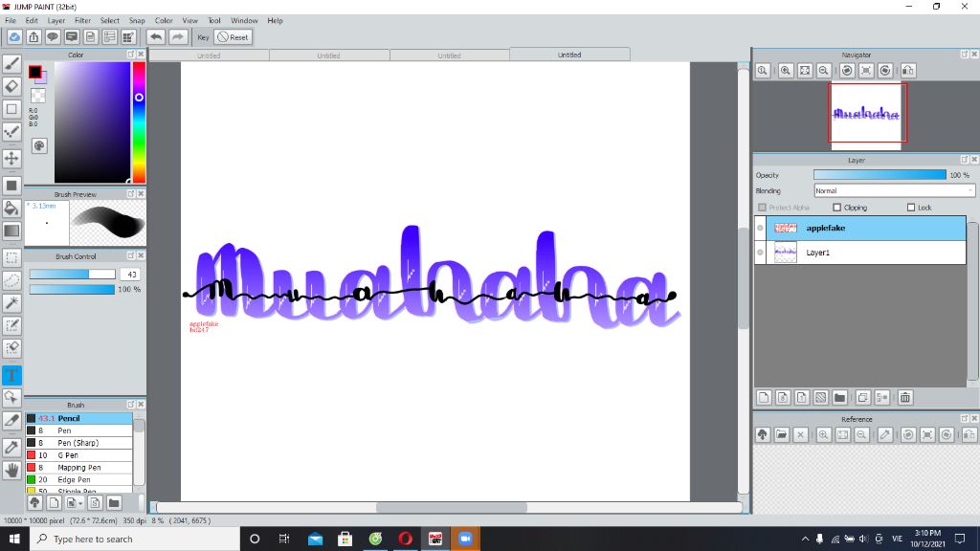
Task: Select the Hand pan tool
Action: pos(11,470)
